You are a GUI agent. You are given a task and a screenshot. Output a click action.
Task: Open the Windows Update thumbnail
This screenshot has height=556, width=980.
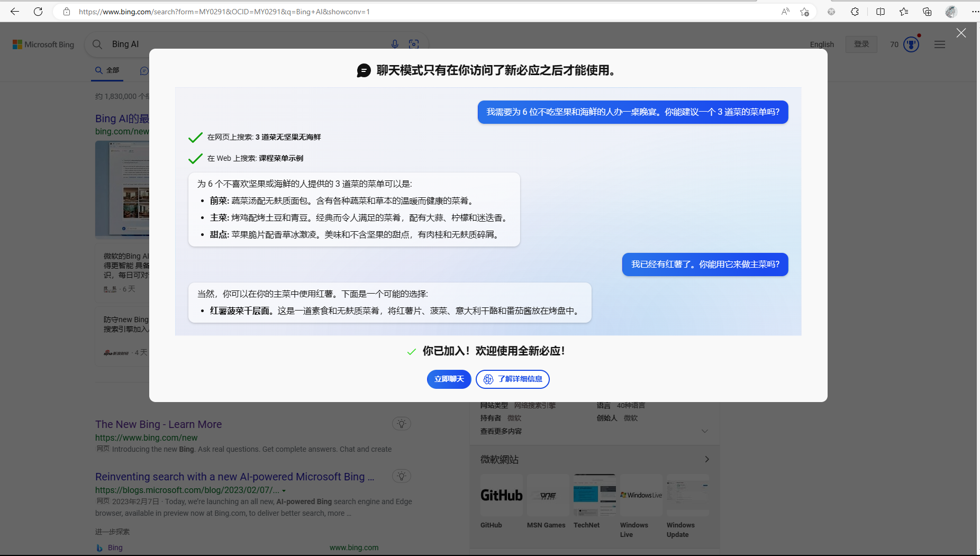tap(688, 495)
